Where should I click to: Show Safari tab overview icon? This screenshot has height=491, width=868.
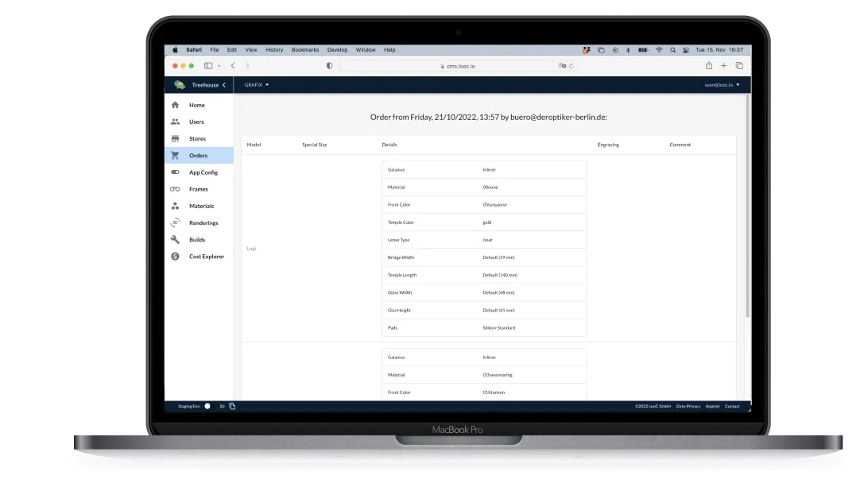click(739, 65)
